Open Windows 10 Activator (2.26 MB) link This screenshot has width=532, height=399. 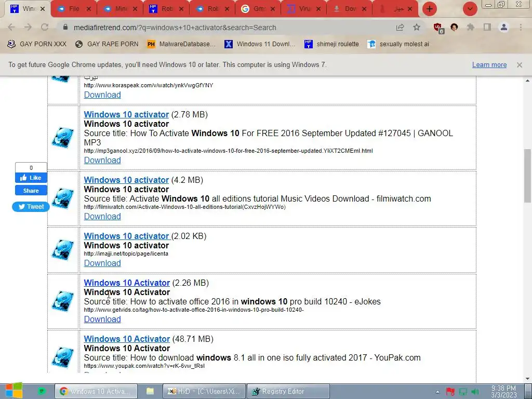(x=127, y=283)
